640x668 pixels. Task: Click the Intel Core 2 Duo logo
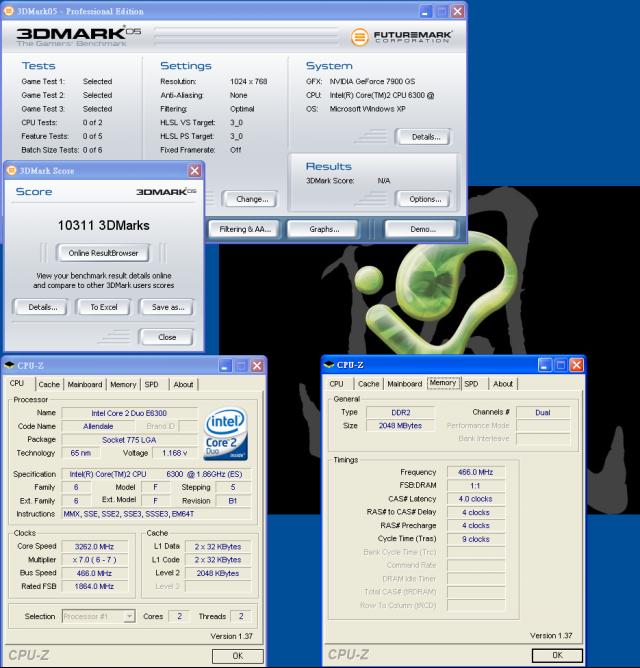point(225,434)
